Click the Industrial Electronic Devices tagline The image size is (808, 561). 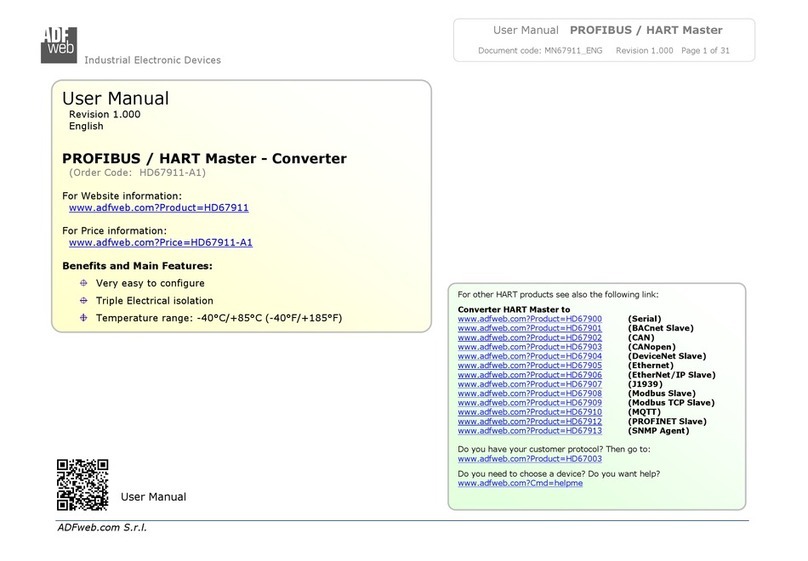tap(153, 60)
